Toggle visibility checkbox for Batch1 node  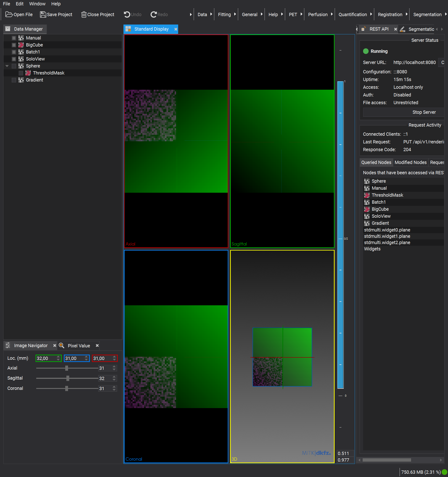coord(14,52)
